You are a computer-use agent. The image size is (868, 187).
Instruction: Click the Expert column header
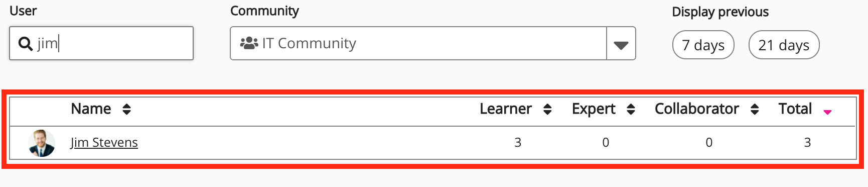point(594,109)
